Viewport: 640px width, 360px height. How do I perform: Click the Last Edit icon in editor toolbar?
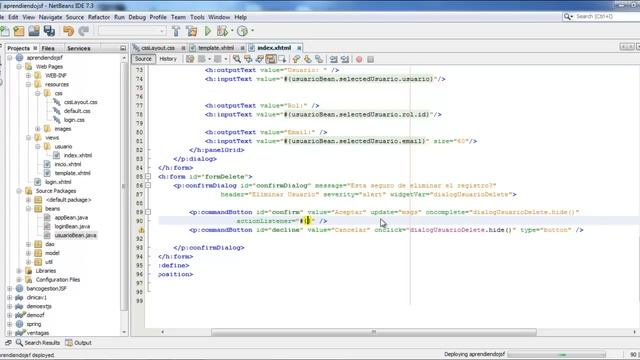coord(190,59)
